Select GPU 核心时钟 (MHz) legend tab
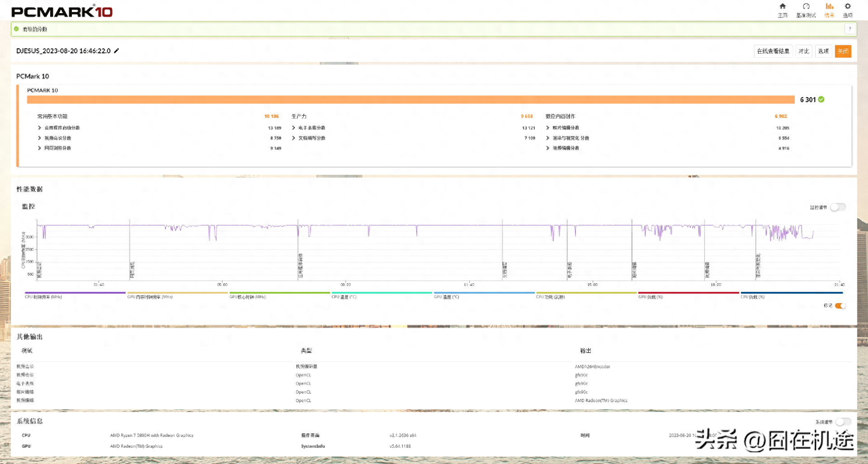Image resolution: width=868 pixels, height=464 pixels. click(x=279, y=295)
